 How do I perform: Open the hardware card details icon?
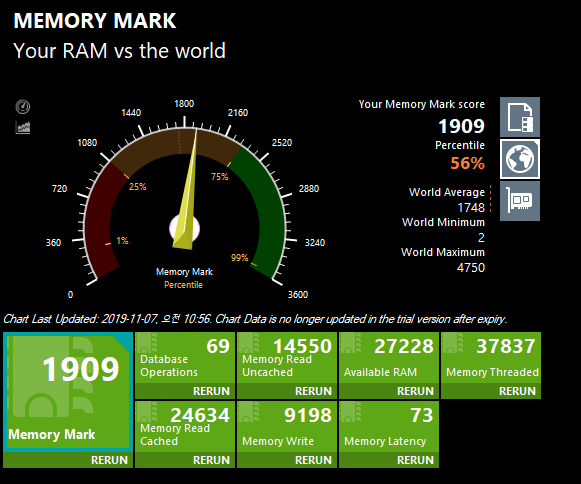tap(520, 201)
